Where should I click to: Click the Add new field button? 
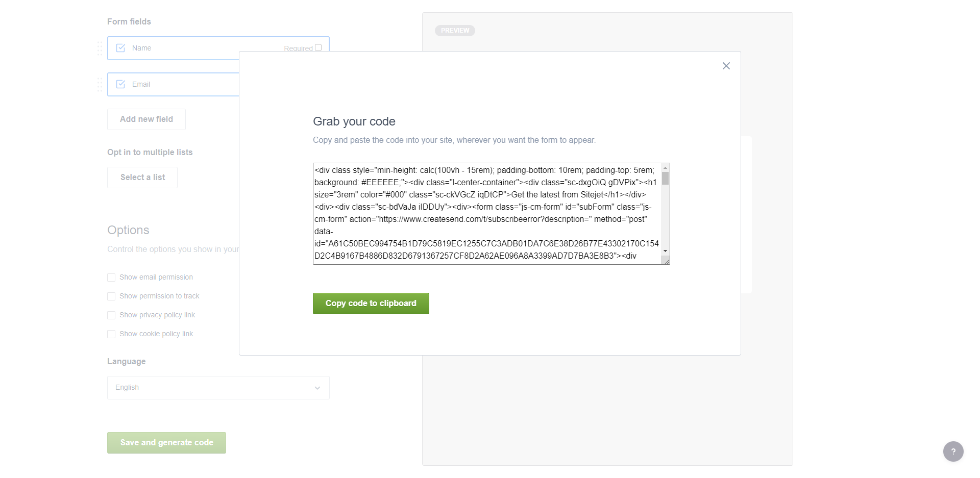(x=146, y=119)
